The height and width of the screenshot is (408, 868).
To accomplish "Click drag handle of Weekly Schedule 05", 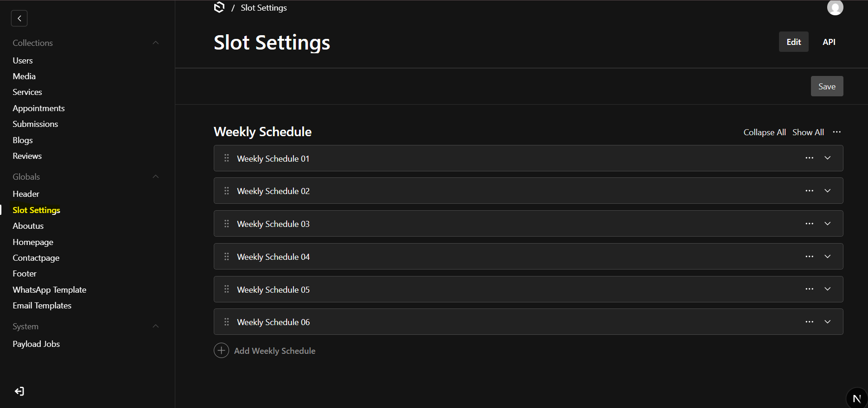I will [x=227, y=289].
